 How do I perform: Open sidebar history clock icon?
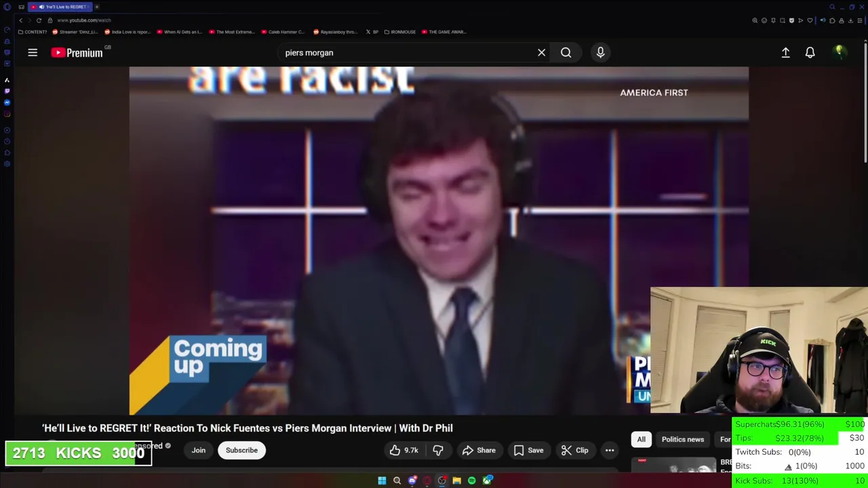click(x=7, y=142)
